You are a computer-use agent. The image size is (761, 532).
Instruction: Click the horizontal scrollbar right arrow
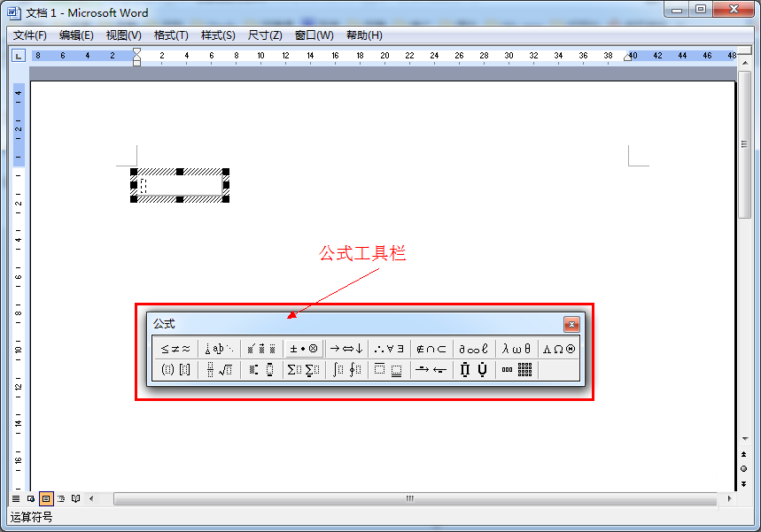(729, 498)
